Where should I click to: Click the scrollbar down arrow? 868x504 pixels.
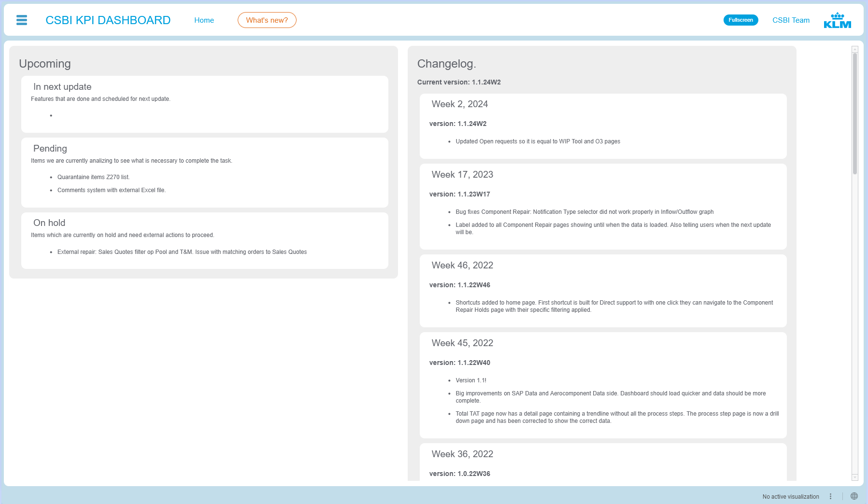pyautogui.click(x=854, y=477)
